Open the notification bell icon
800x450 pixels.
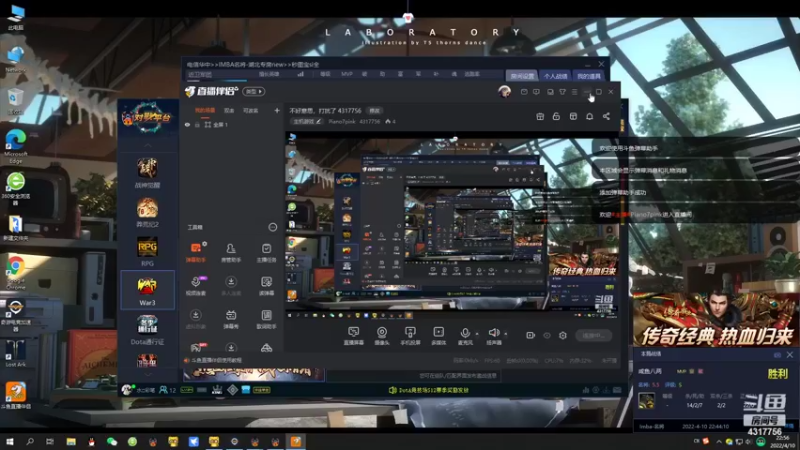coord(589,116)
